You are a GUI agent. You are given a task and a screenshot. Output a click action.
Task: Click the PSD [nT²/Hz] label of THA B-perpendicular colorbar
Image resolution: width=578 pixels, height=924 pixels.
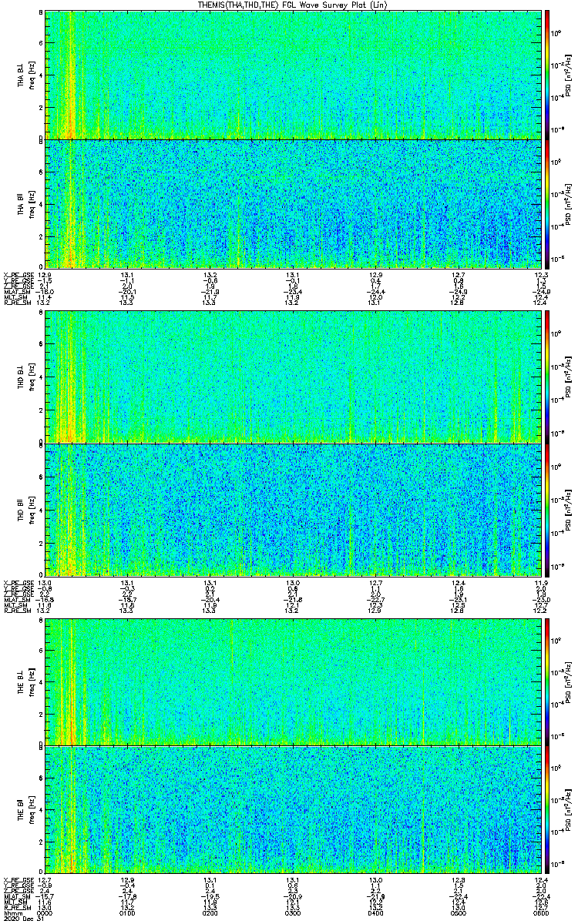tap(570, 74)
